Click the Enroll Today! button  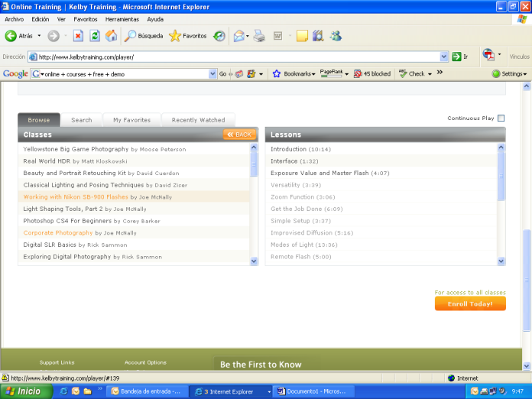[x=470, y=303]
